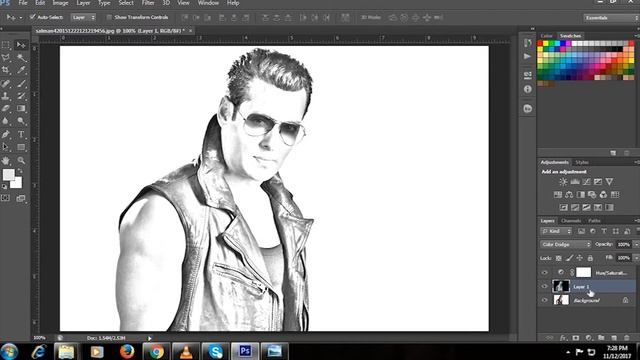Click the layer style fx icon
This screenshot has width=640, height=360.
tap(563, 338)
